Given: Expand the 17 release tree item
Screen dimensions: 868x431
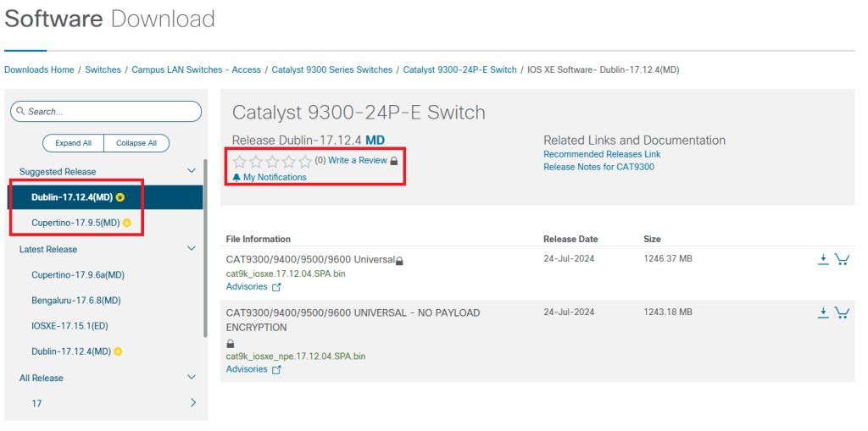Looking at the screenshot, I should tap(193, 403).
